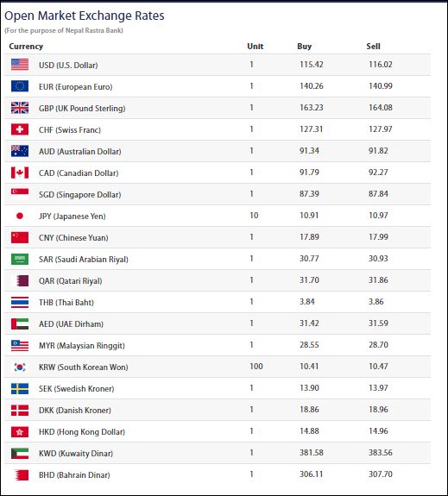448x496 pixels.
Task: Click the Swiss flag icon
Action: [20, 129]
